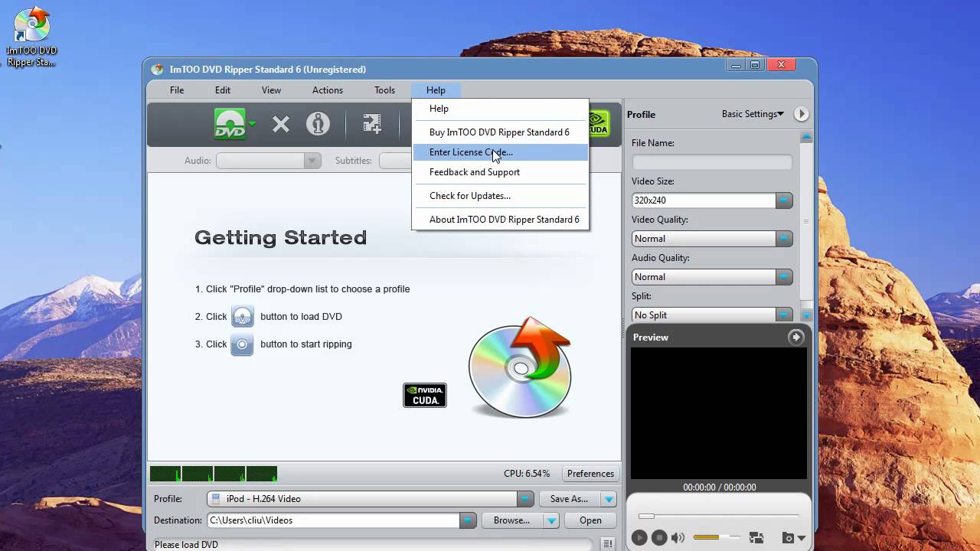
Task: Open the Split dropdown
Action: coord(712,315)
